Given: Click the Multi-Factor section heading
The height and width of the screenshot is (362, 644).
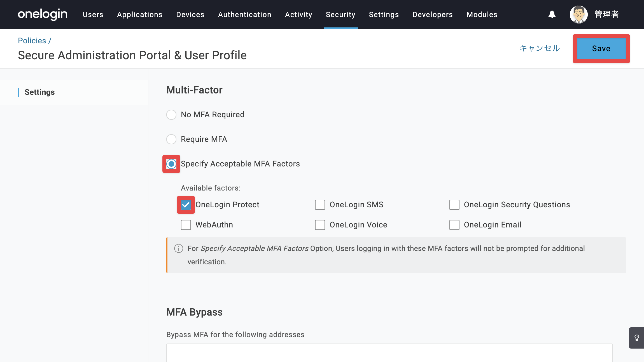Looking at the screenshot, I should tap(194, 90).
